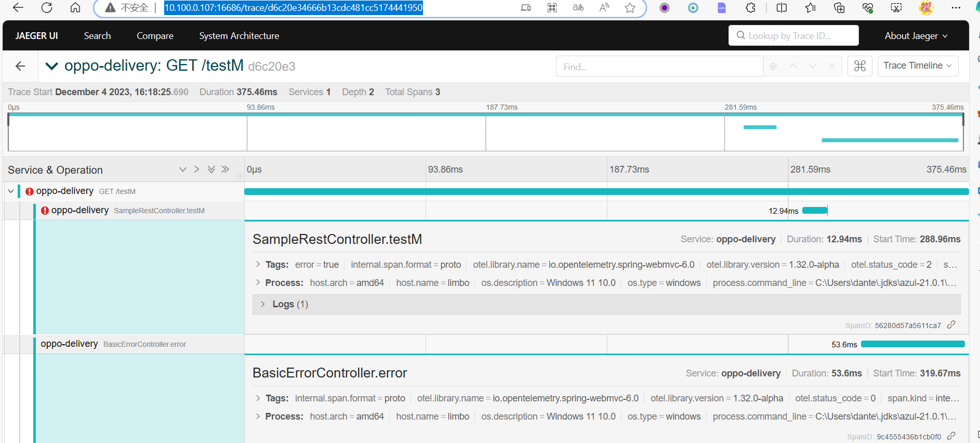Open the browser read aloud icon
980x443 pixels.
(x=604, y=8)
